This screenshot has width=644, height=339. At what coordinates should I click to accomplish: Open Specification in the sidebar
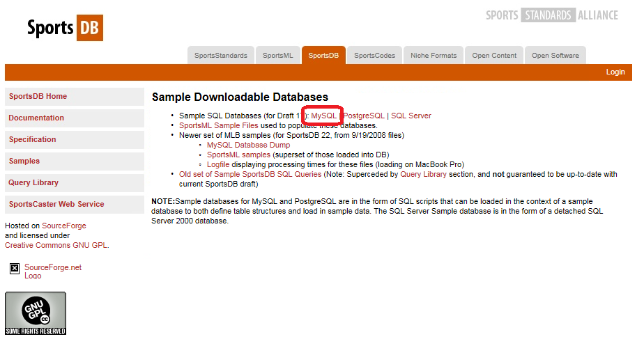75,139
